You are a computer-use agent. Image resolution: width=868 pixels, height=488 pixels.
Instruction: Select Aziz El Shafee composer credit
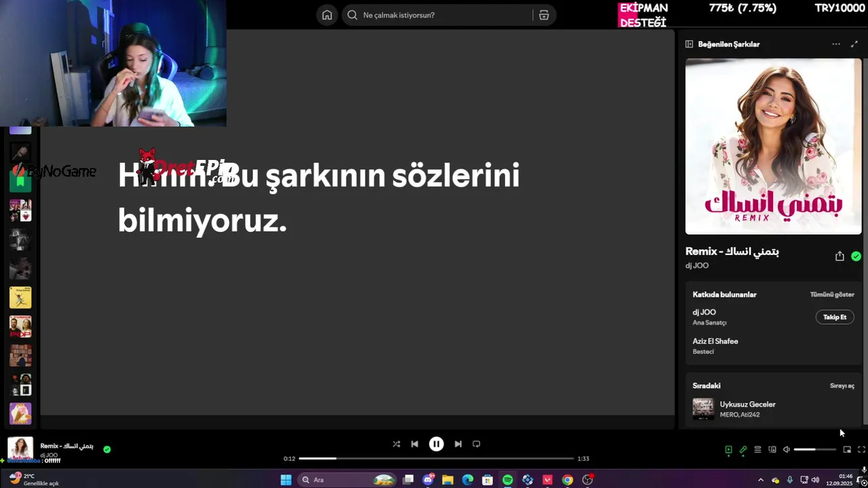pos(715,342)
